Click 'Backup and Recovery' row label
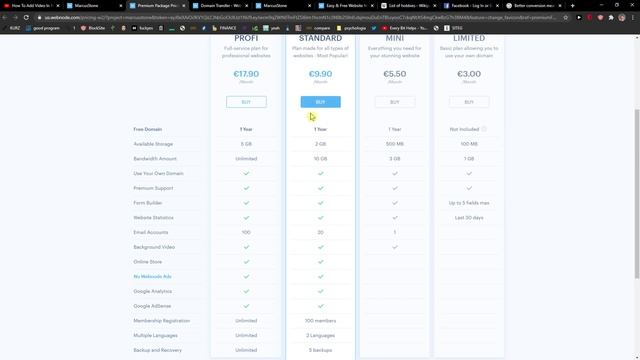640x360 pixels. (x=158, y=350)
